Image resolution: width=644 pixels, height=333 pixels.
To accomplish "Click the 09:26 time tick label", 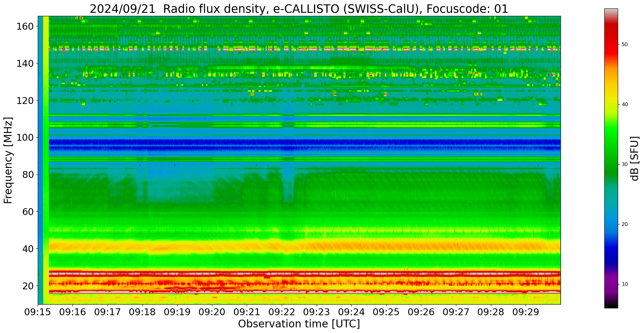I will [x=421, y=312].
